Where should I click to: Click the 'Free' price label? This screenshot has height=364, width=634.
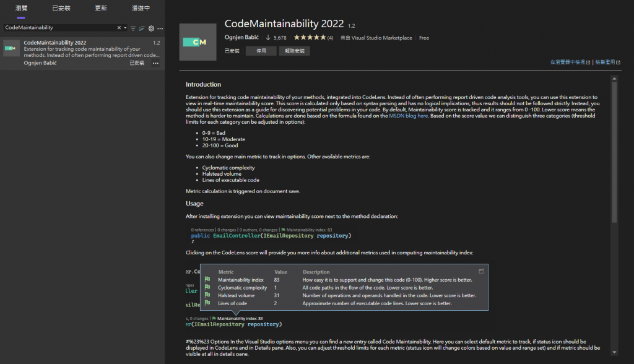click(x=424, y=38)
